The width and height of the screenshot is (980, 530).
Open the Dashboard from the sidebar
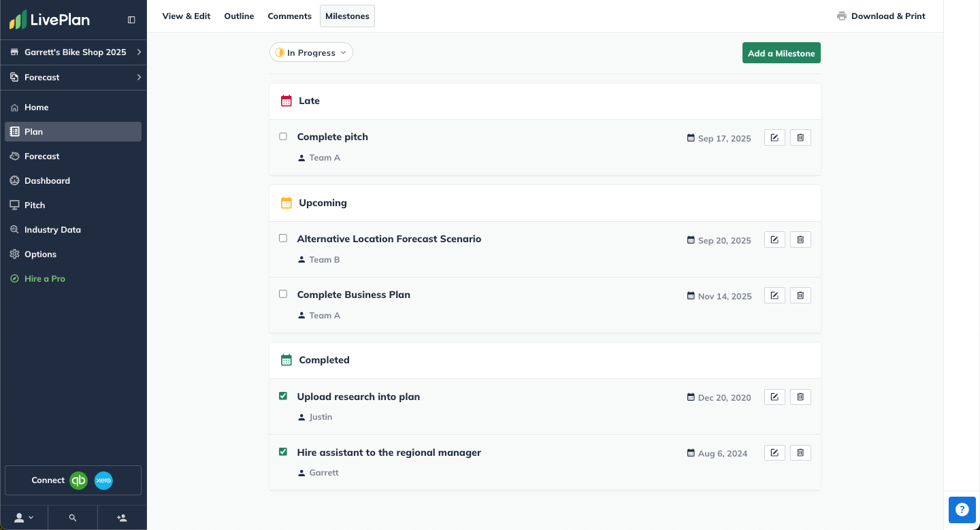point(47,180)
